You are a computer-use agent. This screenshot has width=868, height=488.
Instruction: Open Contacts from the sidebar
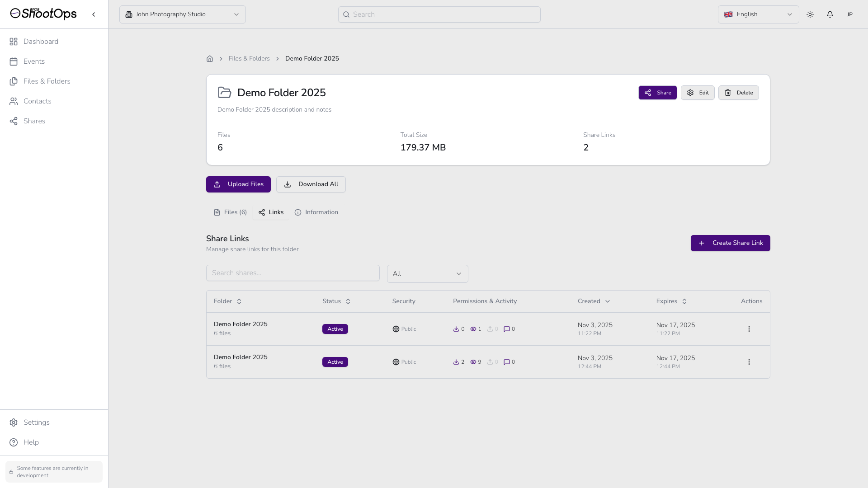pos(37,101)
